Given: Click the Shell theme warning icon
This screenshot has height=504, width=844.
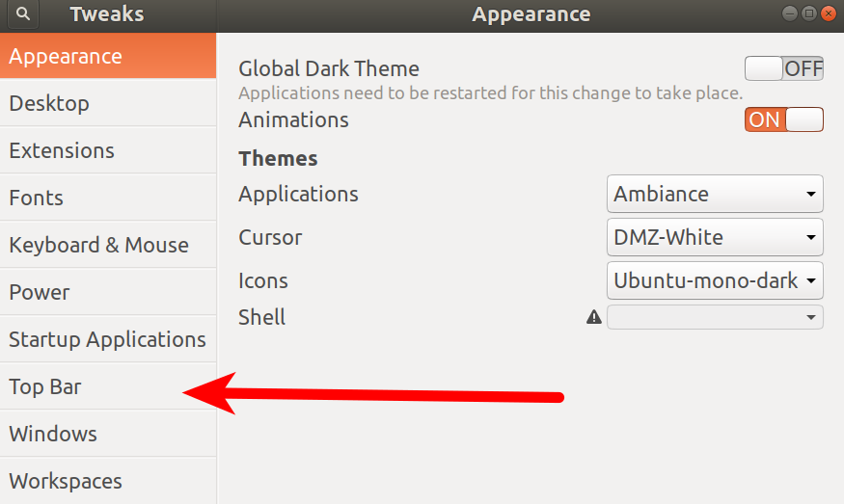Looking at the screenshot, I should click(594, 317).
